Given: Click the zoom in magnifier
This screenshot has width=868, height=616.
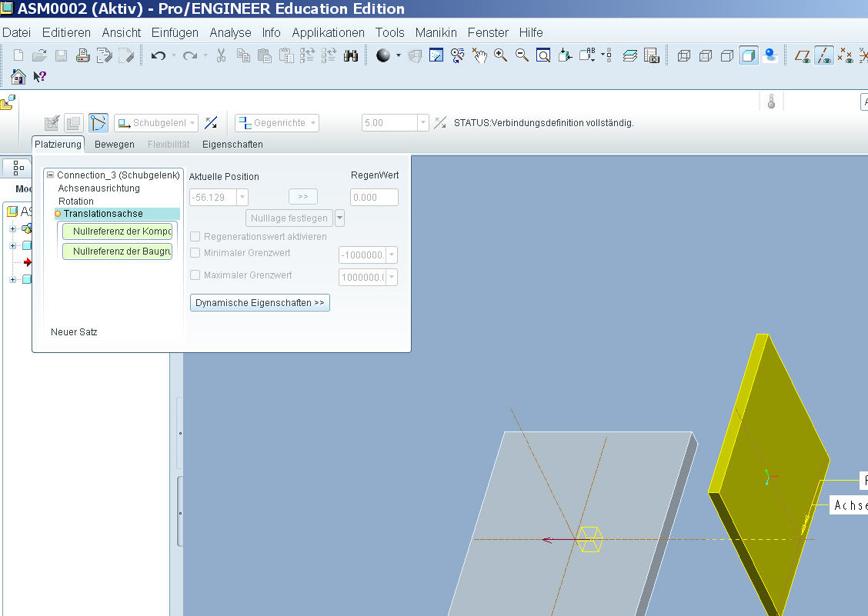Looking at the screenshot, I should point(500,55).
